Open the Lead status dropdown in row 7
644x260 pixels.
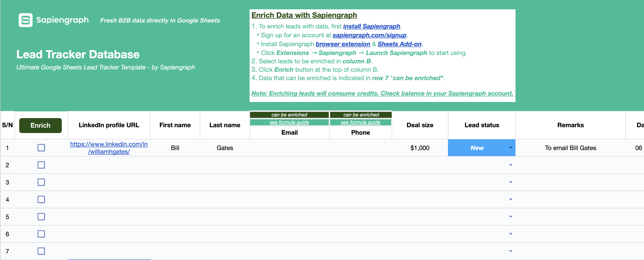pos(511,251)
